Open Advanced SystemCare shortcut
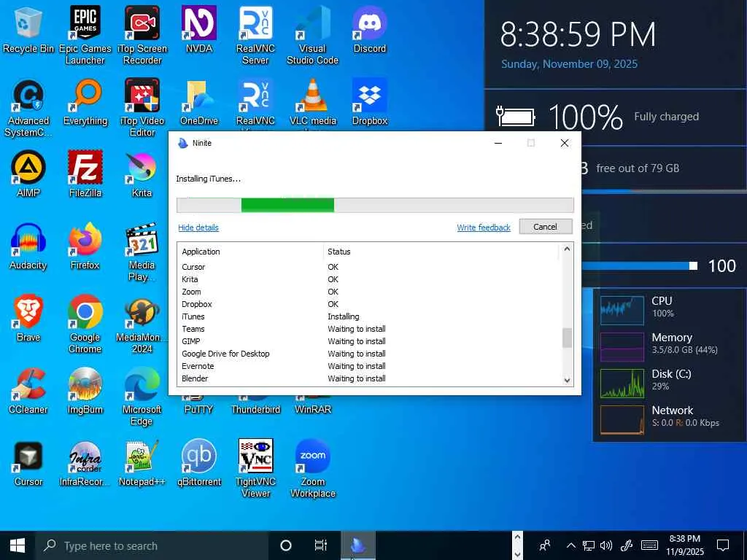 point(28,108)
